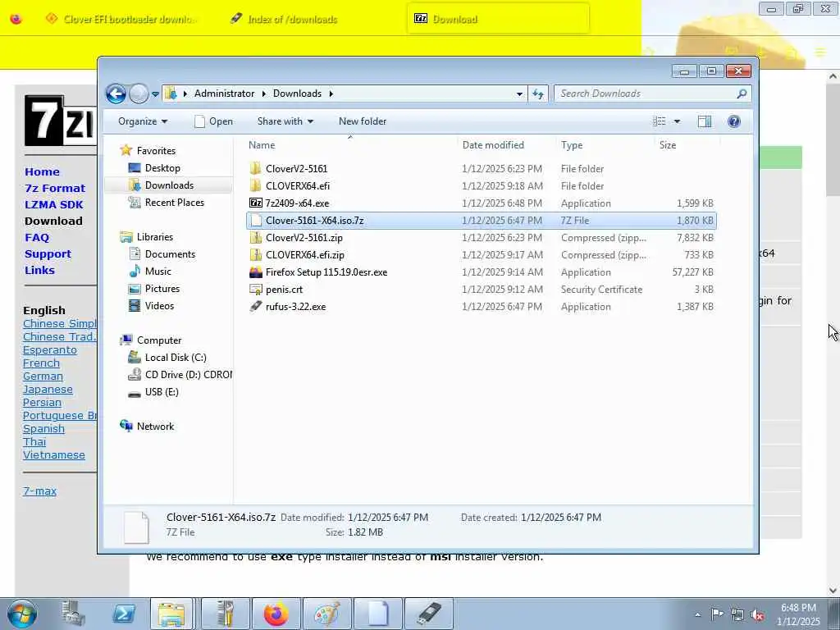Open the recent locations dropdown arrow
This screenshot has height=630, width=840.
155,94
